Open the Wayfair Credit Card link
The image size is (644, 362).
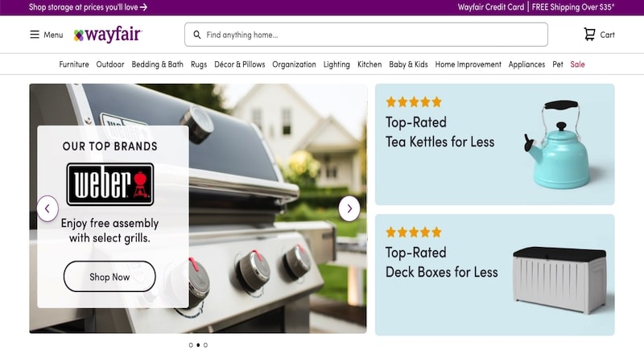point(491,7)
